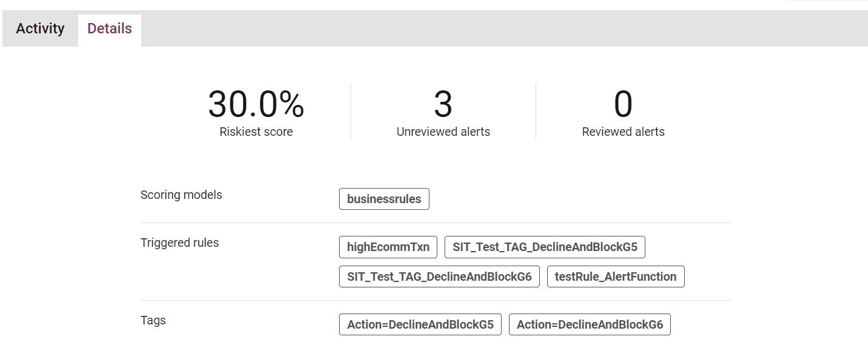Click the Scoring models row label

pos(181,195)
